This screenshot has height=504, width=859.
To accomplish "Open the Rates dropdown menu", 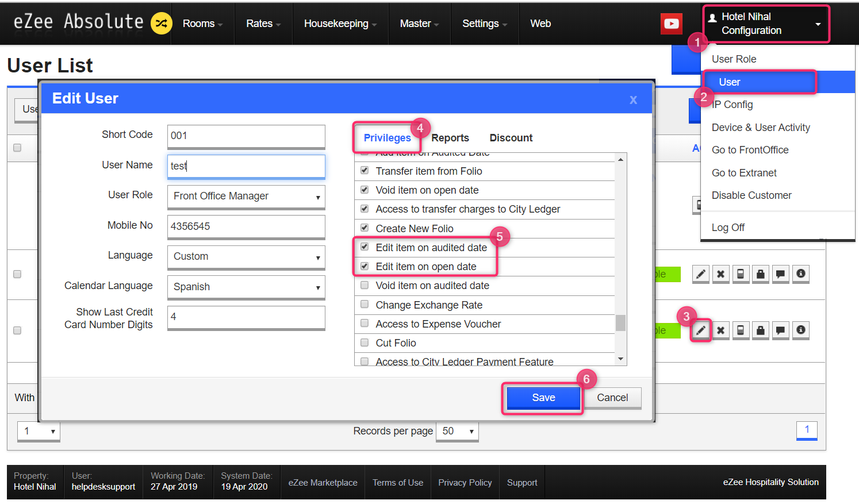I will tap(263, 24).
